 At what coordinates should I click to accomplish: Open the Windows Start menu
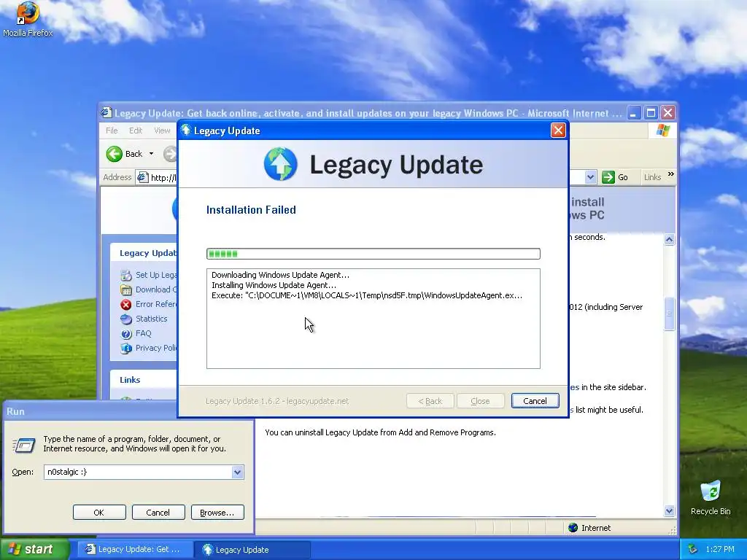coord(34,549)
